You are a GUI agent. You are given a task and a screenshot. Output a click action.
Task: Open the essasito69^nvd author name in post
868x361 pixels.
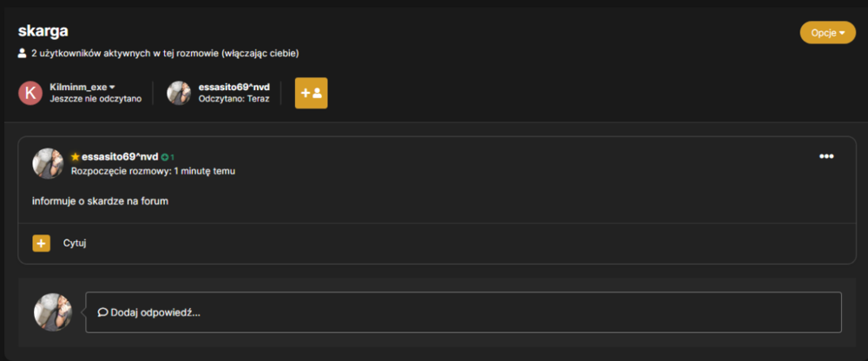(120, 157)
